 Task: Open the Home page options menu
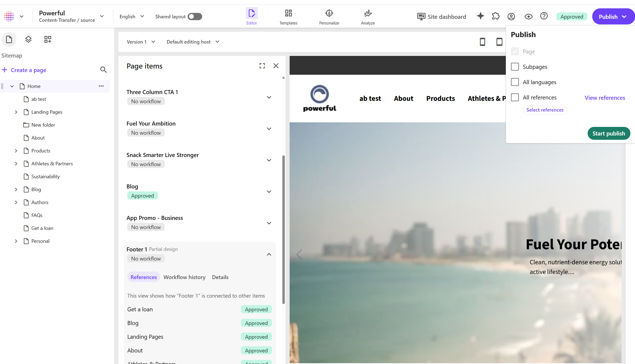[x=101, y=86]
